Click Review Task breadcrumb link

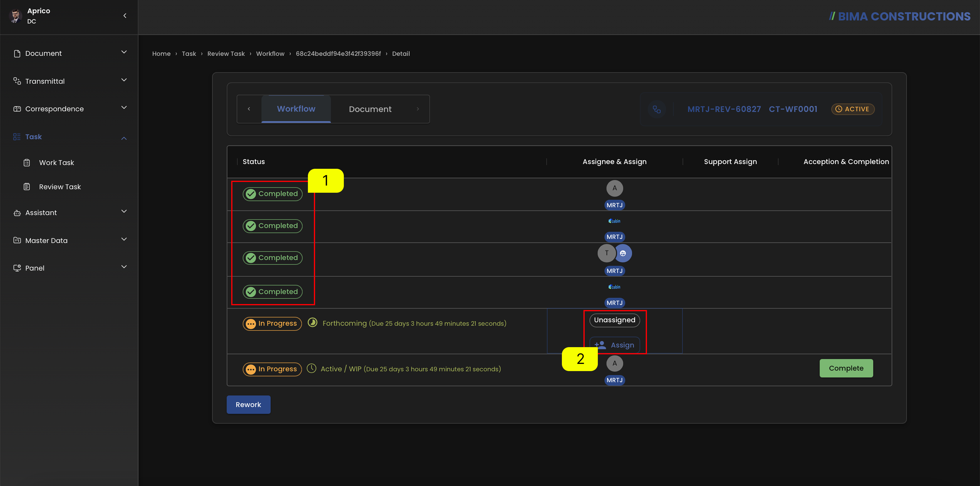(226, 54)
